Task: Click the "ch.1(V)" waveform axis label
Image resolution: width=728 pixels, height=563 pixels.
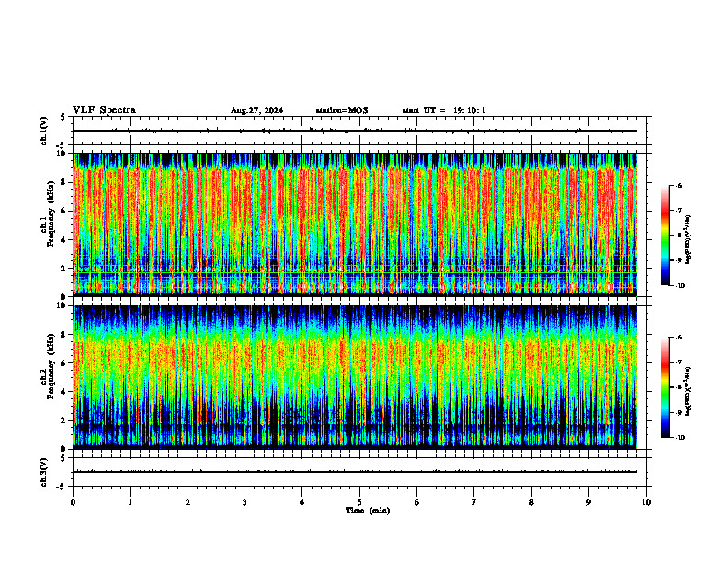Action: 43,131
